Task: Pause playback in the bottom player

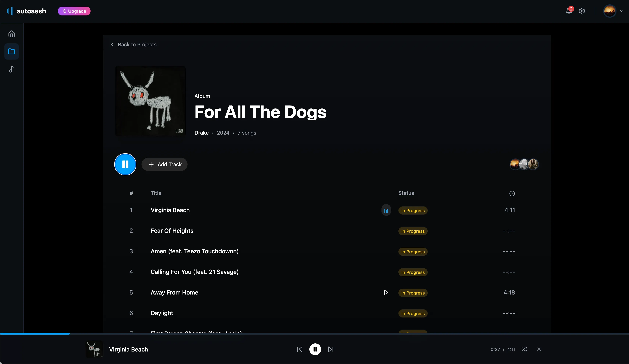Action: (x=315, y=349)
